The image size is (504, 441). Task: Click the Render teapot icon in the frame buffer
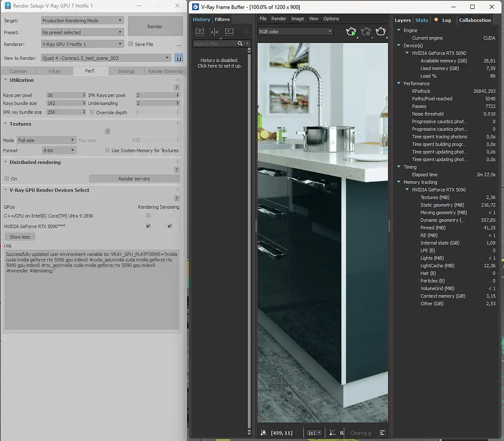(x=380, y=32)
